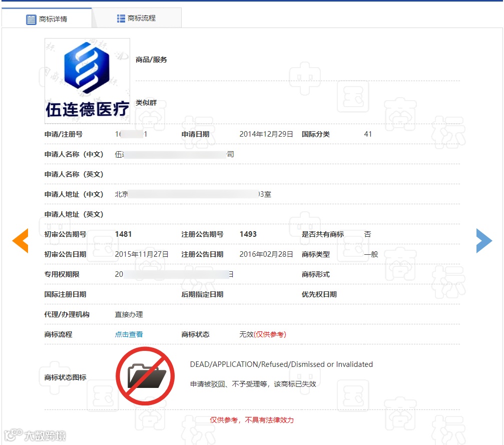Click the dead-application status folder icon
Viewport: 504px width, 445px height.
tap(145, 376)
